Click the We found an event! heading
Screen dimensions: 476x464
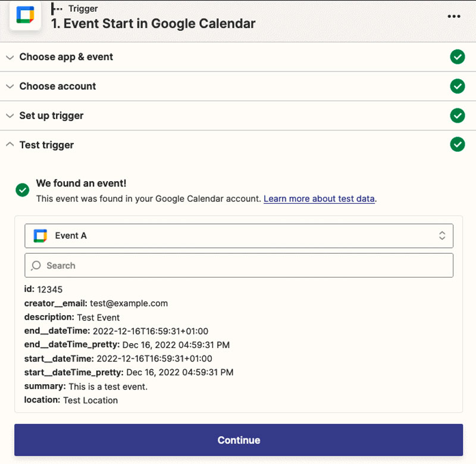click(81, 183)
